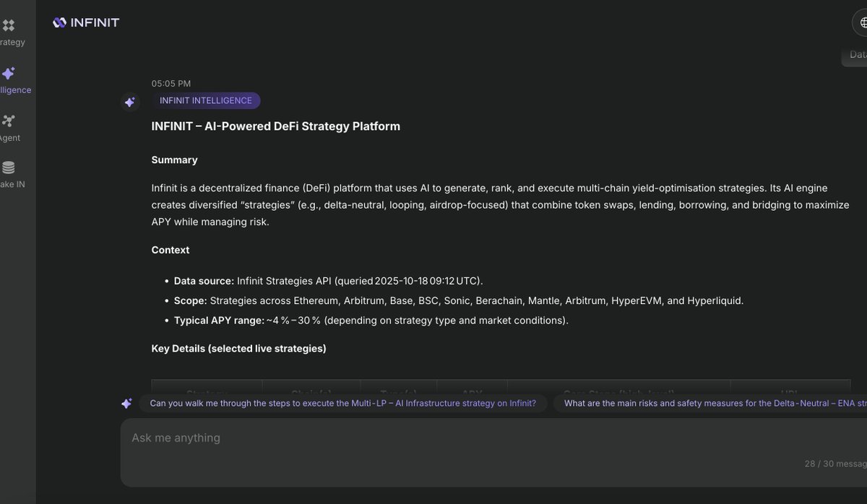This screenshot has height=504, width=867.
Task: Click the Scope bullet line
Action: pyautogui.click(x=459, y=300)
